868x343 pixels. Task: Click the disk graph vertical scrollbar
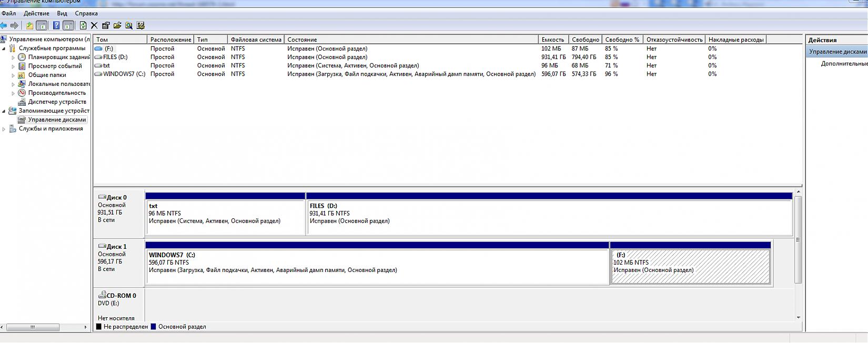tap(798, 240)
